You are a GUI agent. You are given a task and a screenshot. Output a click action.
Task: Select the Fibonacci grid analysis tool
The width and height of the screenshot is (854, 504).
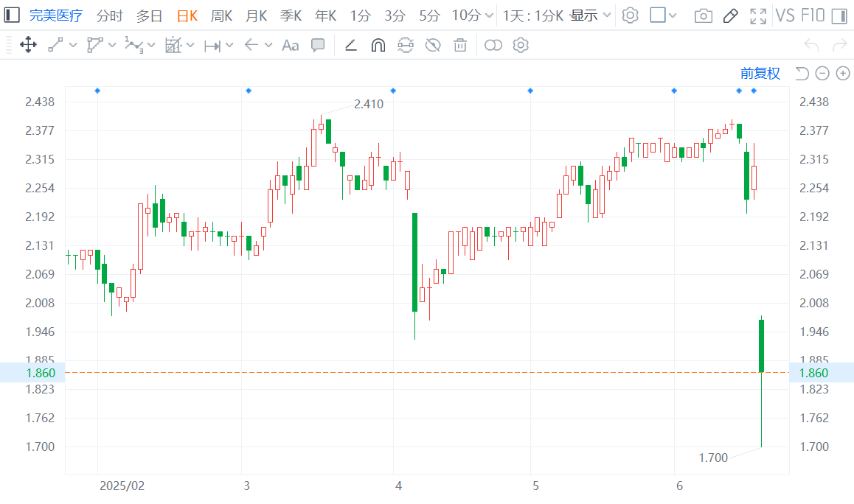(173, 45)
